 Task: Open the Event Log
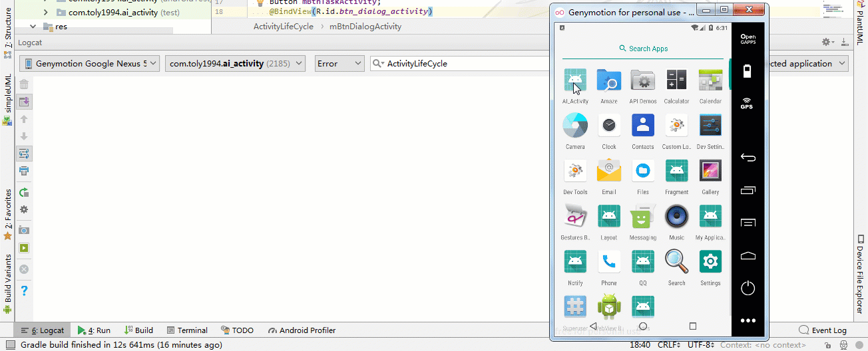pos(823,330)
